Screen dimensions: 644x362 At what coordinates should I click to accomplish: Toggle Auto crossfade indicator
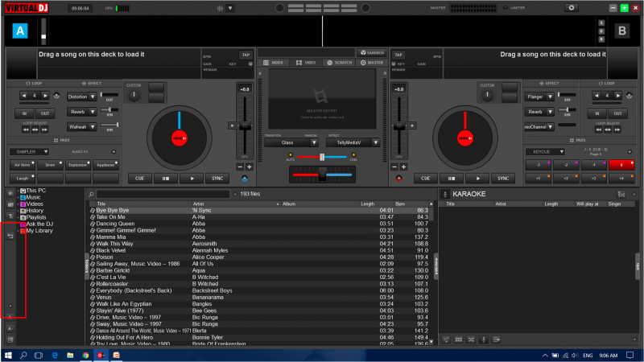[x=291, y=155]
